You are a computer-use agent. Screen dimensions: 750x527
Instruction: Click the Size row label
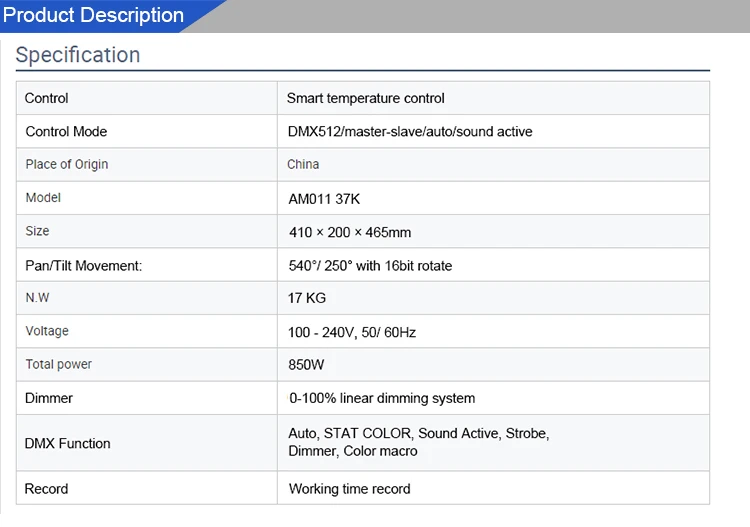(37, 231)
